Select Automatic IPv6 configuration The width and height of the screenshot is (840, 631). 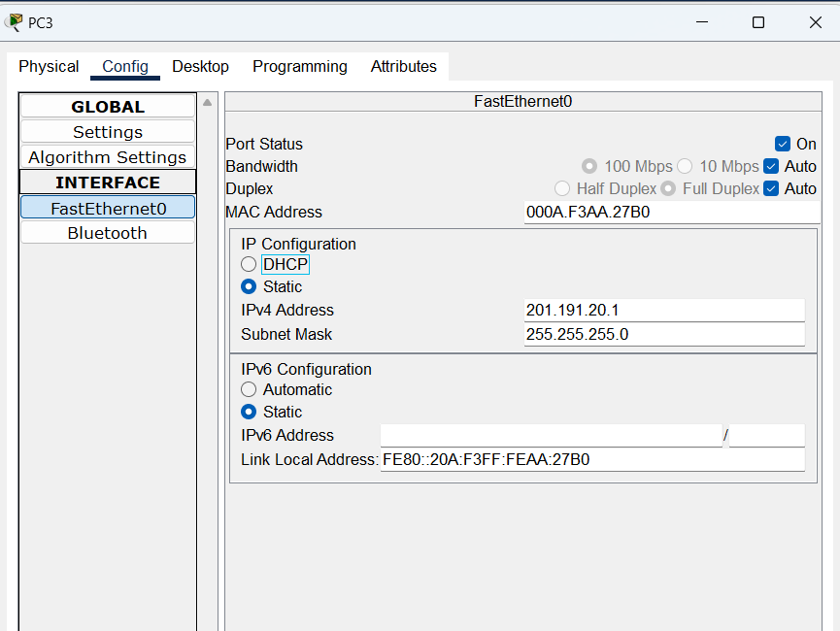[x=250, y=390]
